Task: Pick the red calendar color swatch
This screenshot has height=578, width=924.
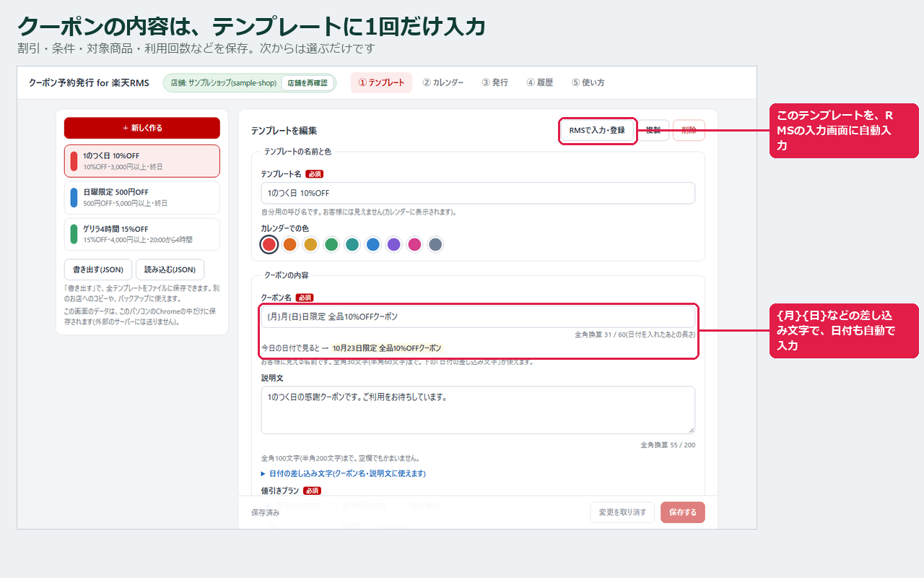Action: pyautogui.click(x=269, y=244)
